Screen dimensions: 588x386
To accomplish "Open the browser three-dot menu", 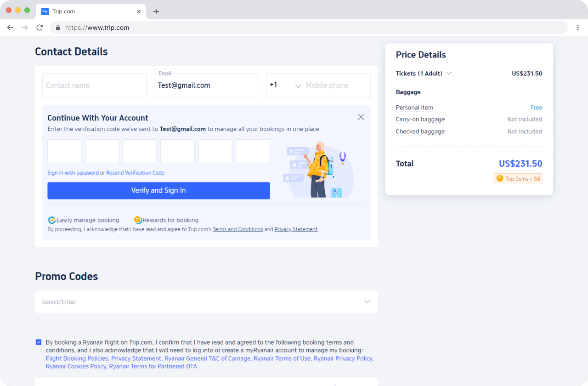I will pyautogui.click(x=578, y=28).
